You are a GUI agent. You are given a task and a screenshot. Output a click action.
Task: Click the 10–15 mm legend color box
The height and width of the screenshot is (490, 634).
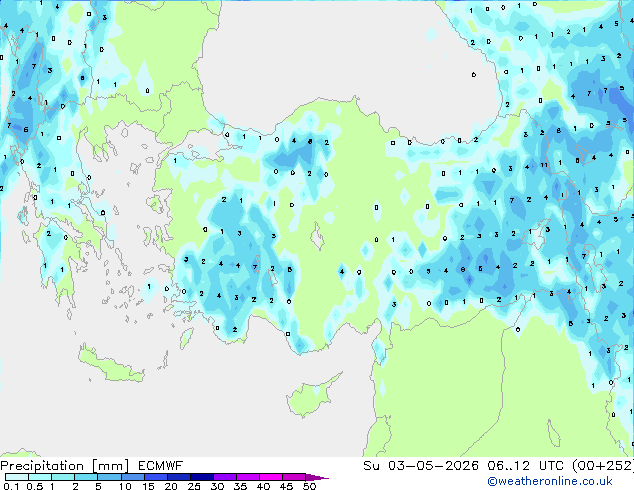132,477
